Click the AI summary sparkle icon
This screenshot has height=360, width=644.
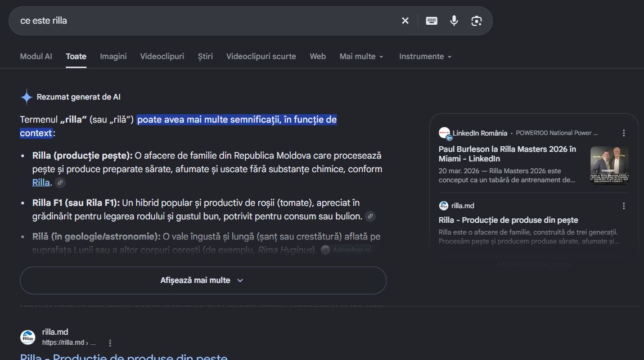tap(26, 97)
